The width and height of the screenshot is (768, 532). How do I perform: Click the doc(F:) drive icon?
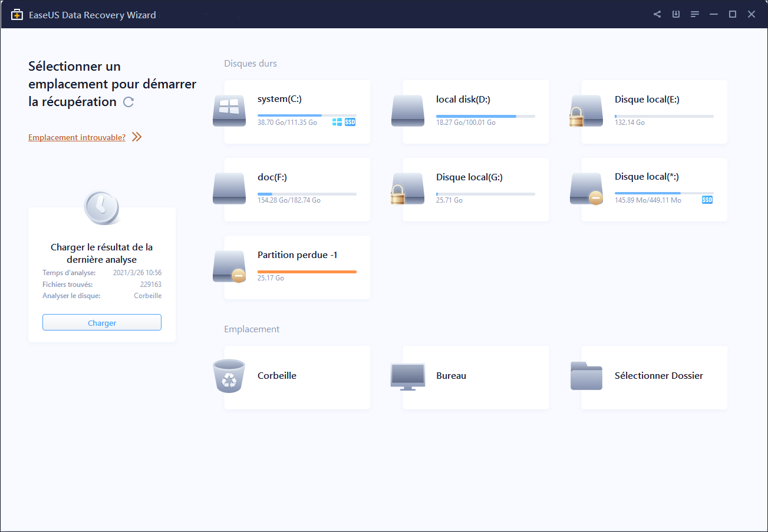(229, 189)
